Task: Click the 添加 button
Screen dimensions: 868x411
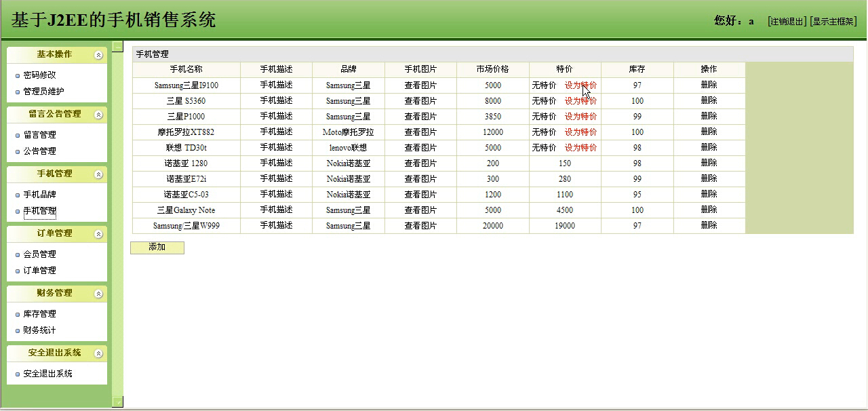Action: pos(157,248)
